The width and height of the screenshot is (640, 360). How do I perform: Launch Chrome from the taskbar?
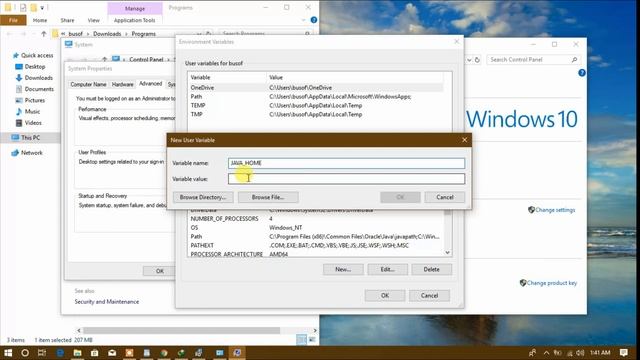click(164, 353)
